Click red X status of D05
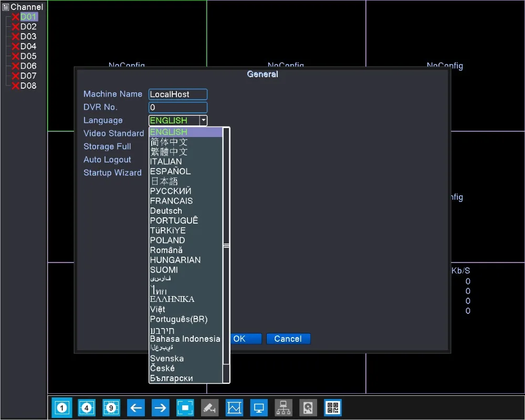Viewport: 525px width, 420px height. coord(15,56)
